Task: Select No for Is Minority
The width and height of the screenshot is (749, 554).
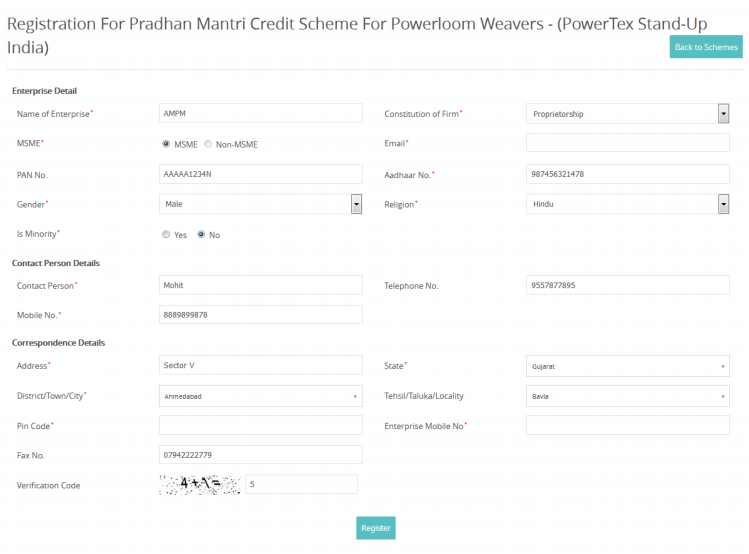Action: 201,235
